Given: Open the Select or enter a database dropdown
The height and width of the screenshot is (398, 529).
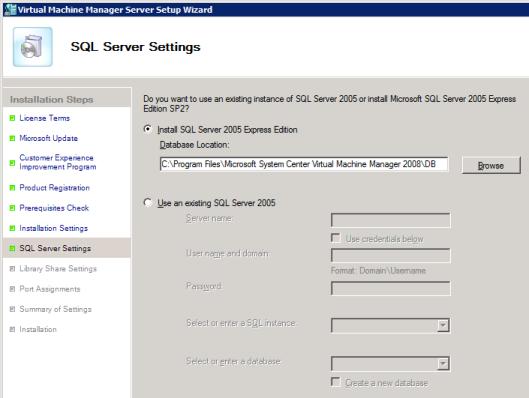Looking at the screenshot, I should (443, 364).
